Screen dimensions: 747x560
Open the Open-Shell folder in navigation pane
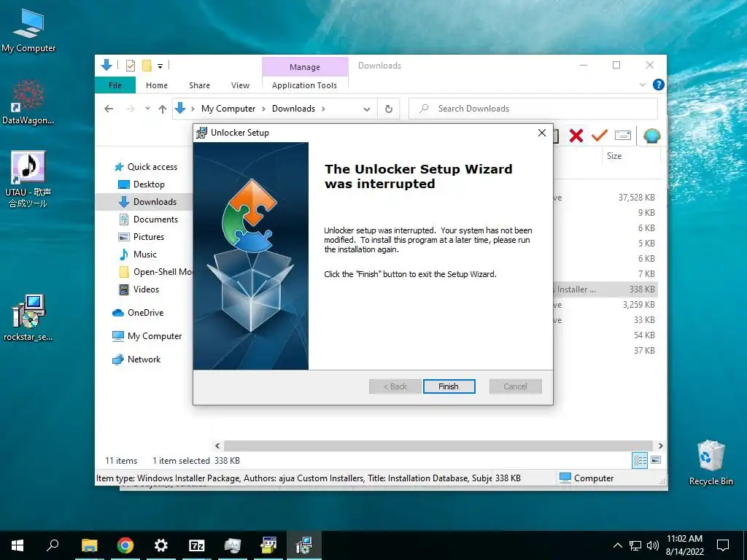[155, 272]
